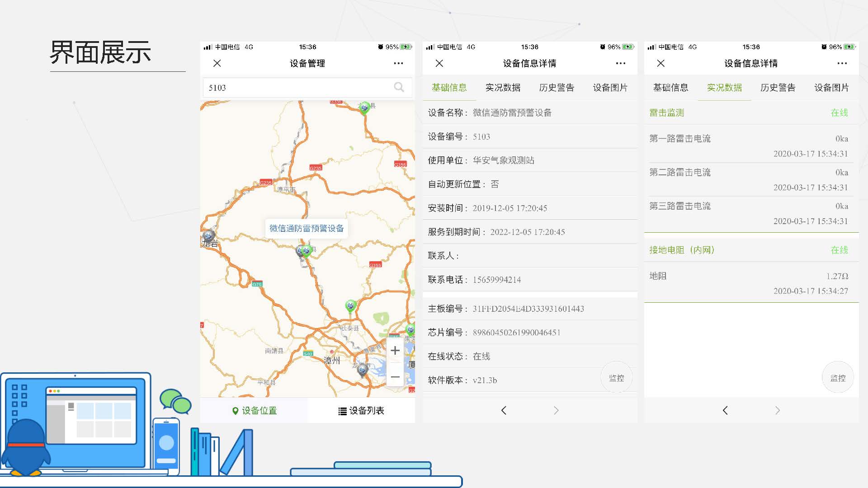Open 历史警告 tab in middle phone
868x488 pixels.
(557, 87)
